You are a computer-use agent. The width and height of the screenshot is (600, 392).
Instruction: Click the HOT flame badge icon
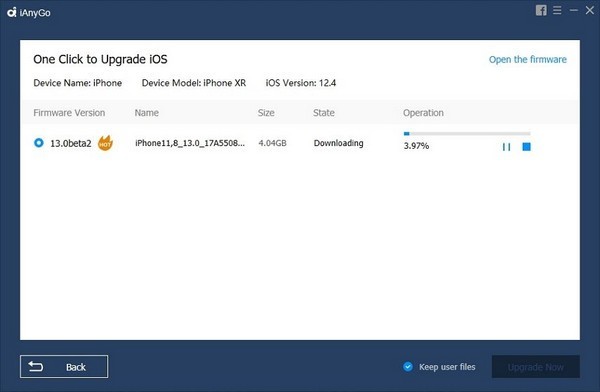[105, 143]
